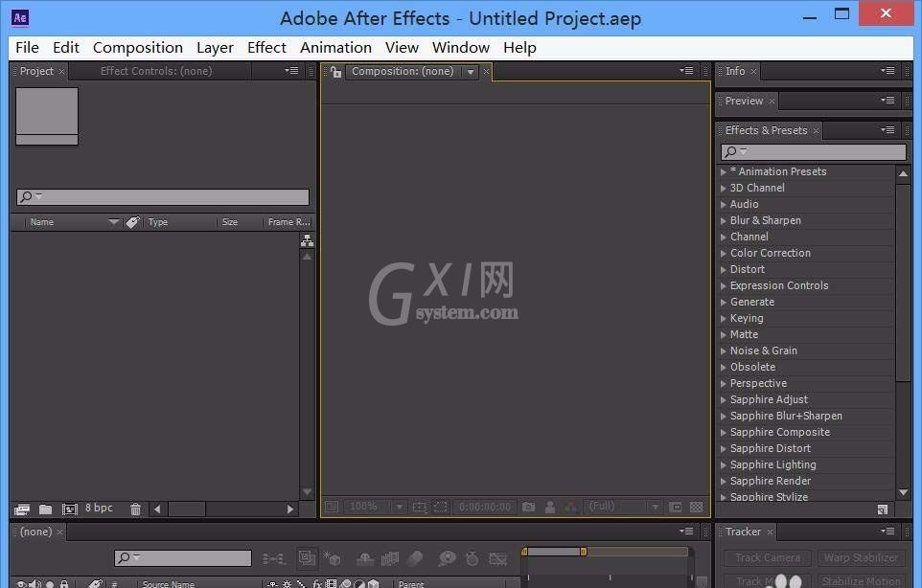Open the View menu

[402, 48]
